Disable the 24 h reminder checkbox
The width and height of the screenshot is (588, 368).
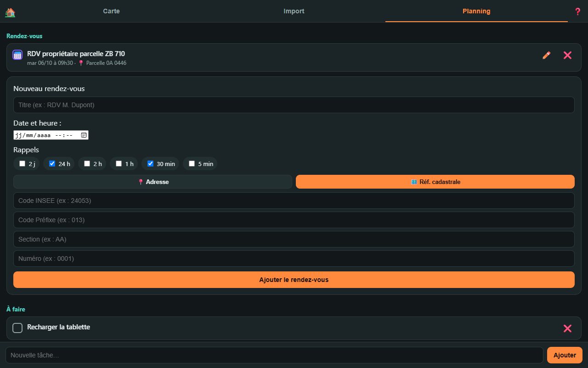[x=52, y=163]
